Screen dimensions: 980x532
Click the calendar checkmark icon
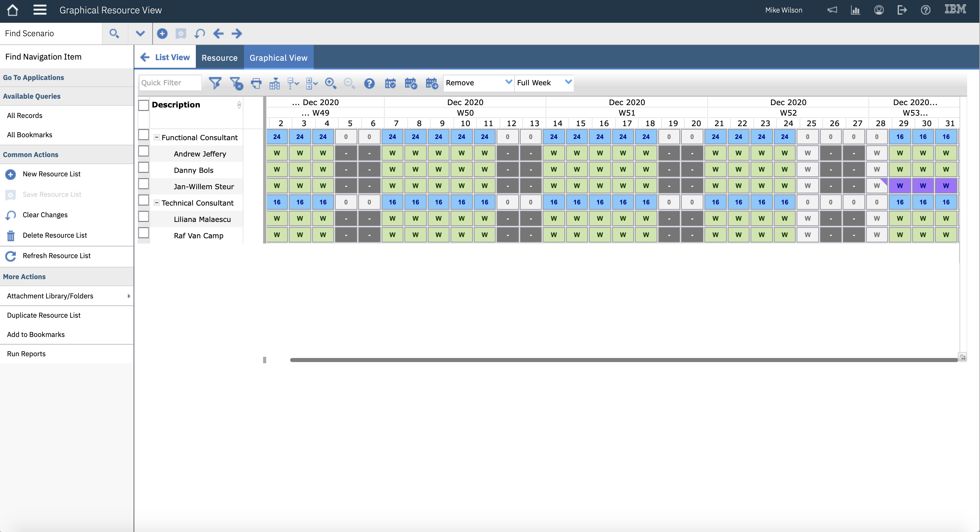[390, 83]
